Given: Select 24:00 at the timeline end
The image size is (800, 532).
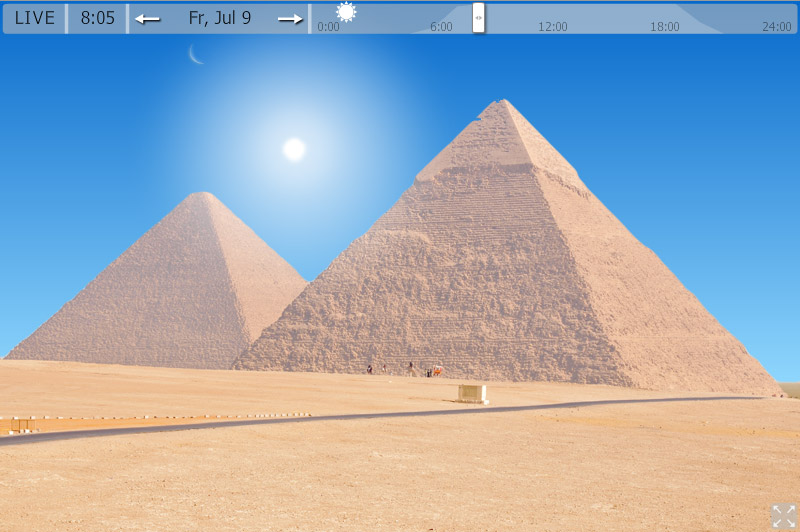Looking at the screenshot, I should [x=776, y=27].
